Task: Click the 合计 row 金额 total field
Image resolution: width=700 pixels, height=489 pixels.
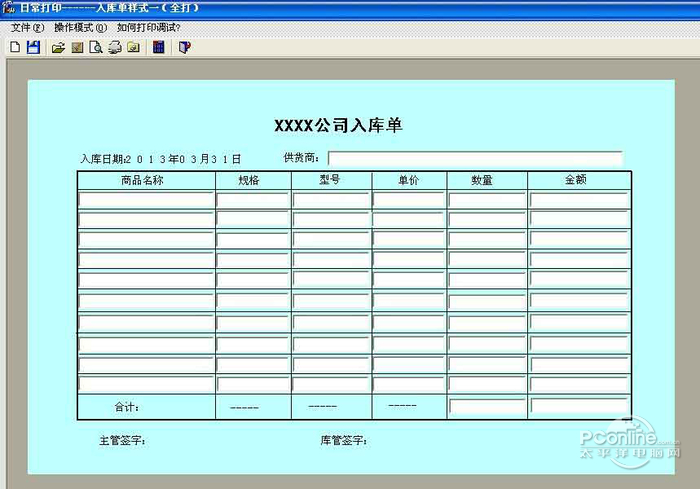Action: pyautogui.click(x=579, y=406)
